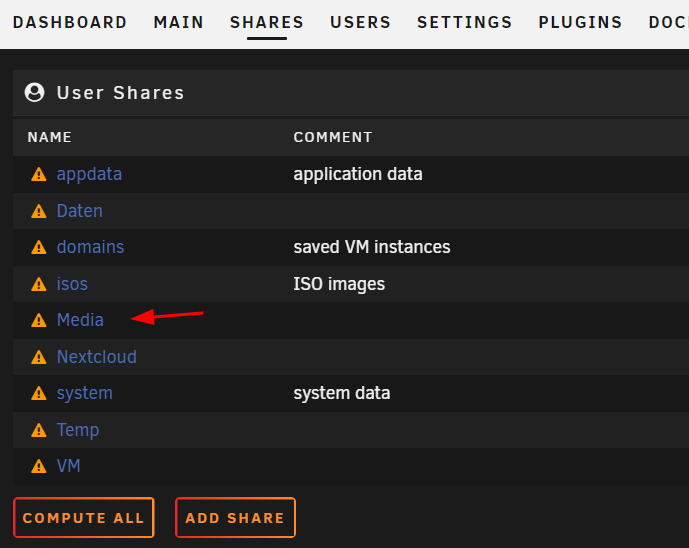The image size is (689, 548).
Task: Open the isos share
Action: point(72,284)
